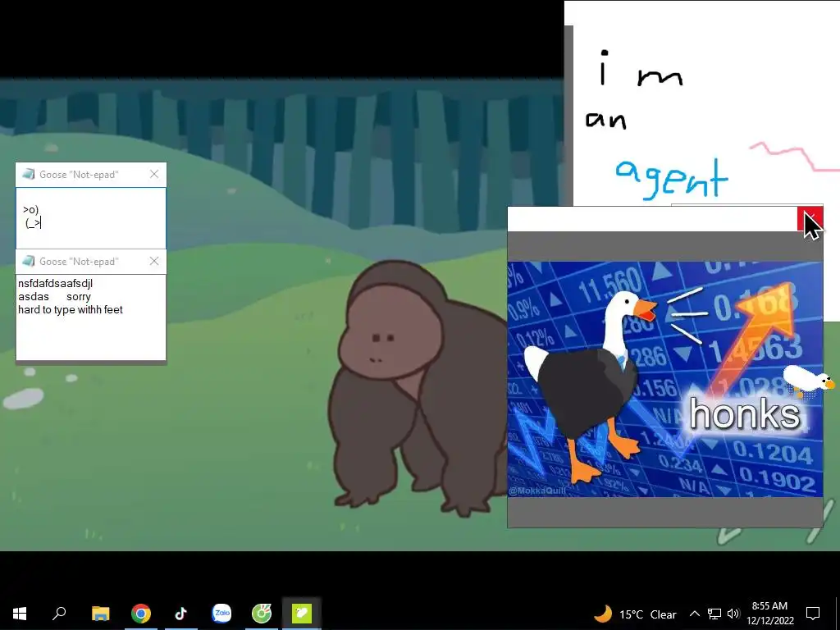840x630 pixels.
Task: Click the 'hard to type withh feet' text
Action: [71, 309]
